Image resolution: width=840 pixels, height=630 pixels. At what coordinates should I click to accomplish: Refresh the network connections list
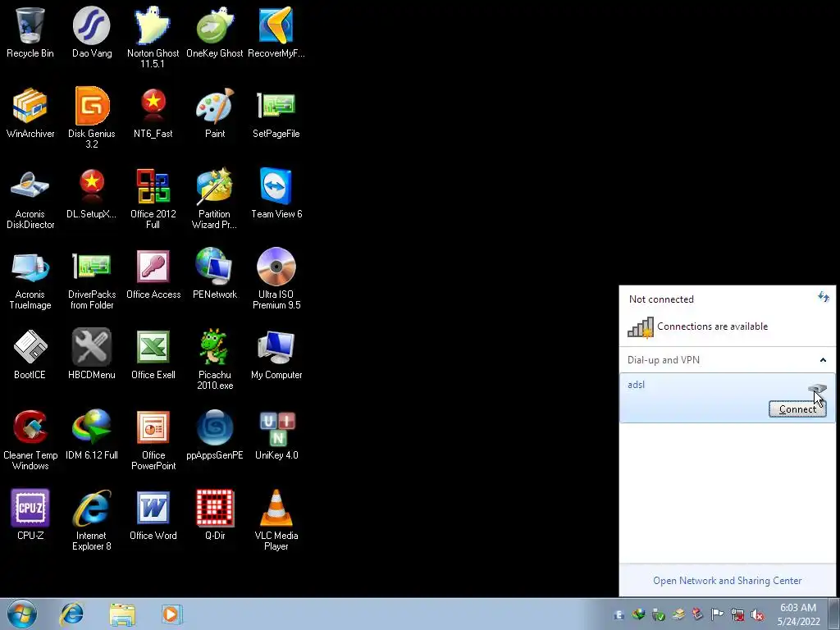coord(824,297)
